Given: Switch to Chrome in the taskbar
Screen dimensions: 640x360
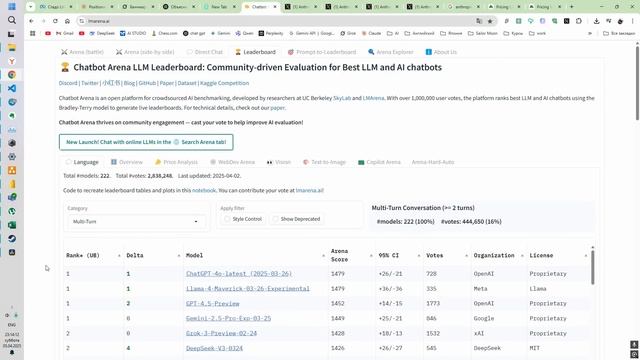Looking at the screenshot, I should [x=12, y=75].
